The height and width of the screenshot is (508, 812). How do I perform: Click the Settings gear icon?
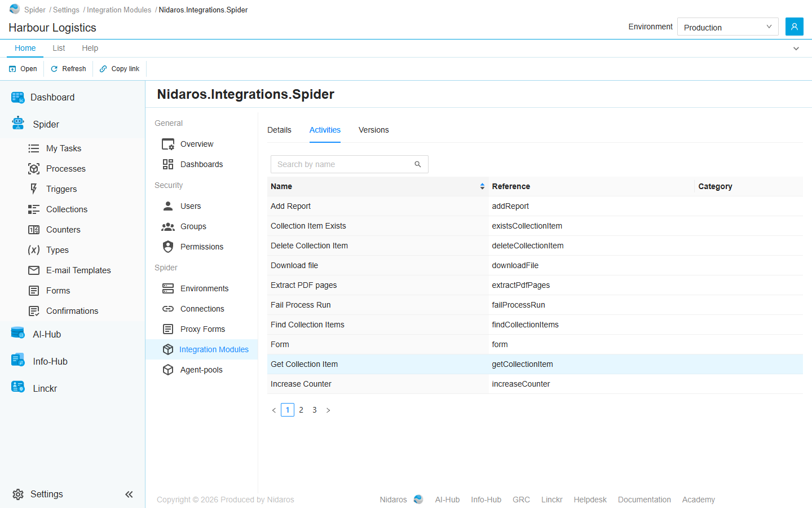(x=18, y=494)
